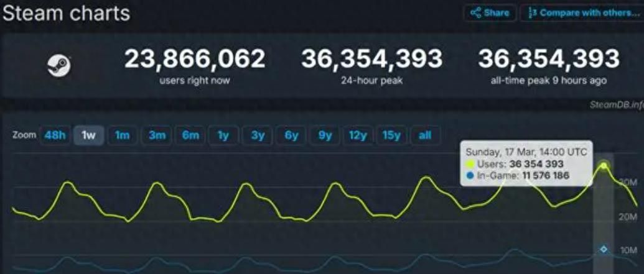Click the Share button
Image resolution: width=644 pixels, height=274 pixels.
coord(490,12)
